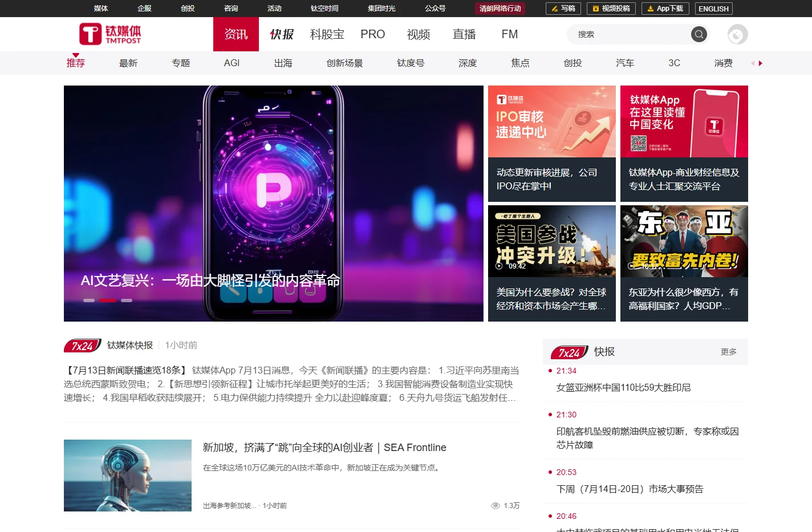Select the 焦点 category
812x532 pixels.
point(520,63)
